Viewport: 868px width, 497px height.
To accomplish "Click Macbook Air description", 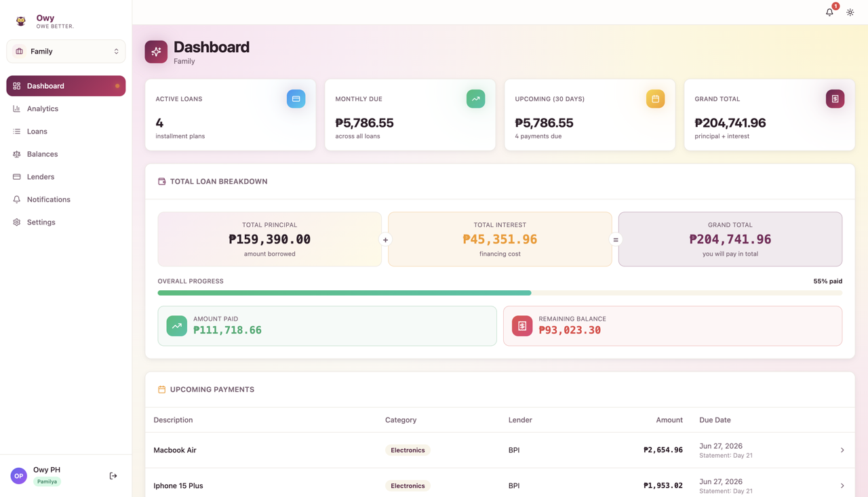I will coord(175,450).
